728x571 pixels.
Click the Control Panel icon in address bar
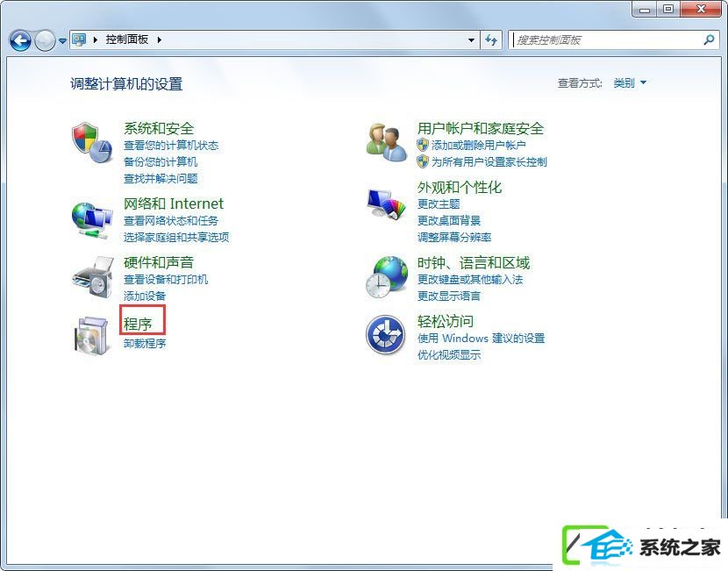tap(79, 39)
